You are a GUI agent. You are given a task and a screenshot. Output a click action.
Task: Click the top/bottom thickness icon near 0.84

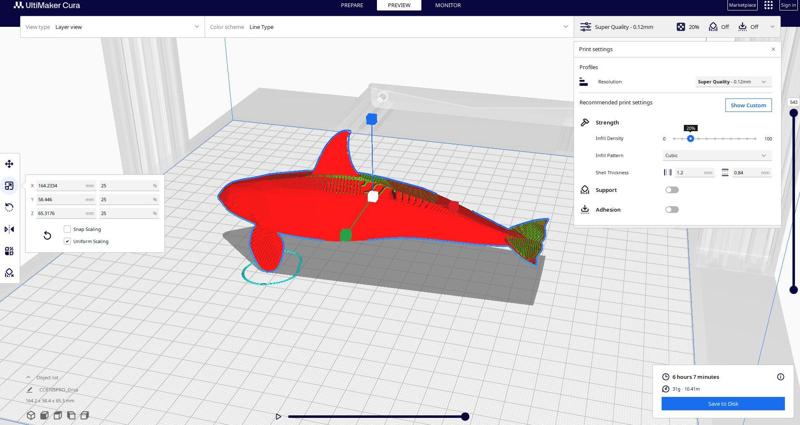725,172
